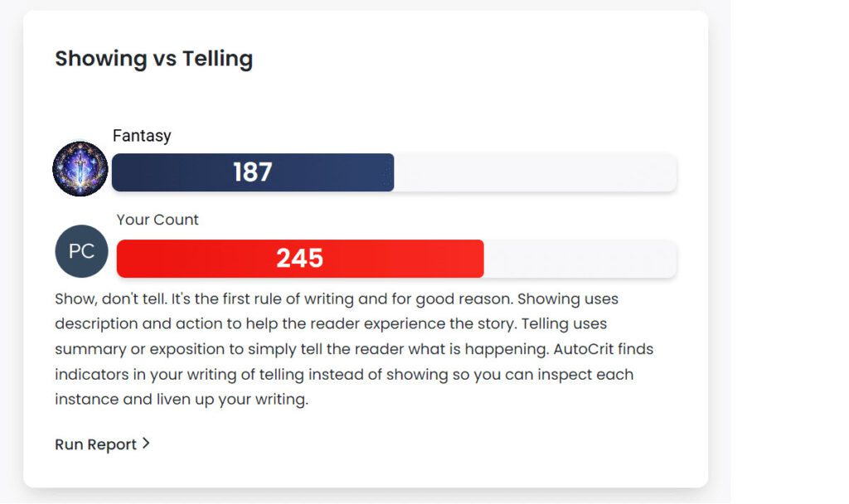The image size is (849, 504).
Task: Click the Fantasy genre emblem icon
Action: coord(80,169)
